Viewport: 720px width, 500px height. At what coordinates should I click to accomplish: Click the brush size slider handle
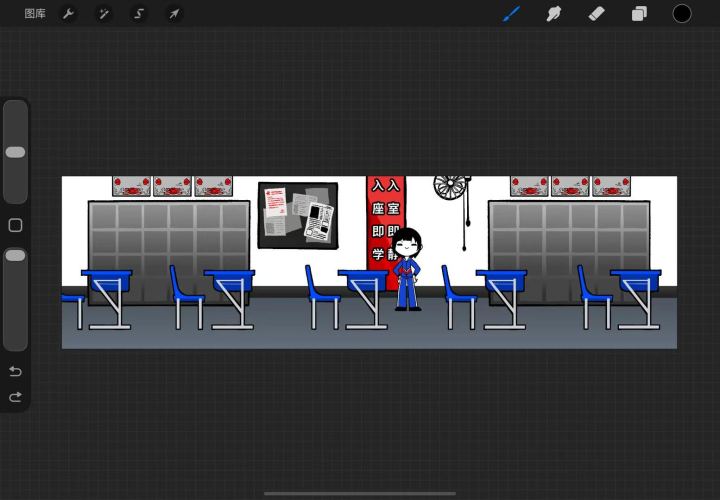15,152
